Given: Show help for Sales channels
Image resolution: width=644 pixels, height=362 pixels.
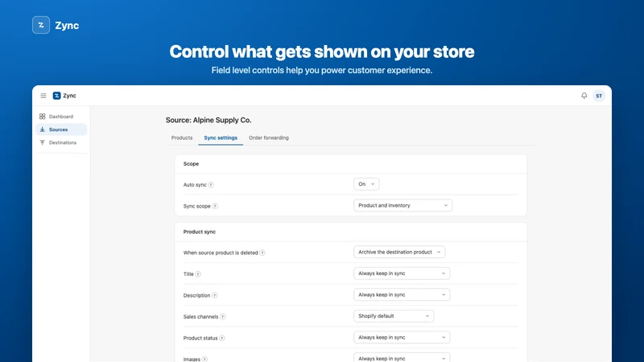Looking at the screenshot, I should tap(223, 317).
